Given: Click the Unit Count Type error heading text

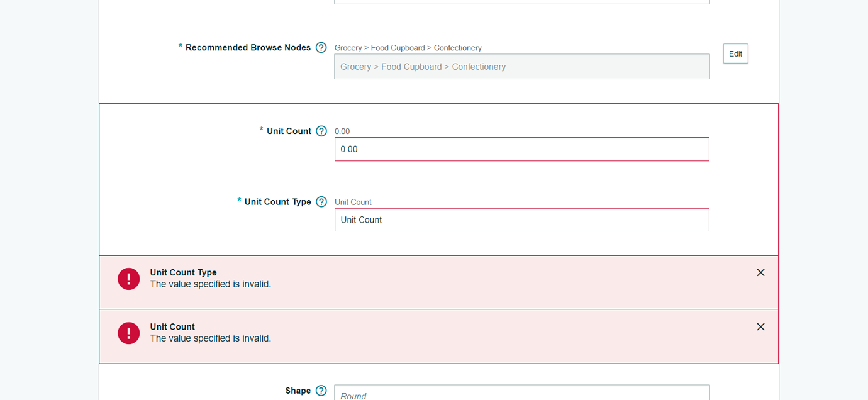Looking at the screenshot, I should click(183, 272).
